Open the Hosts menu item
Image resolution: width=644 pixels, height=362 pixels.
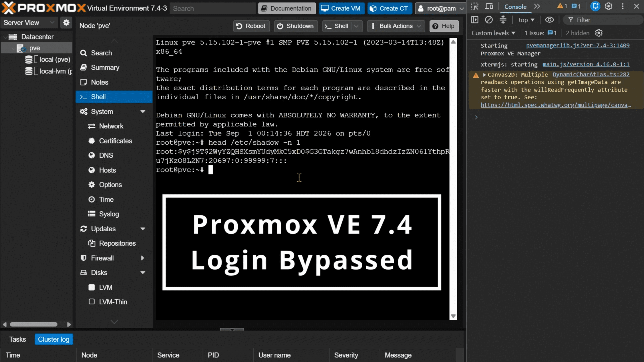coord(114,170)
